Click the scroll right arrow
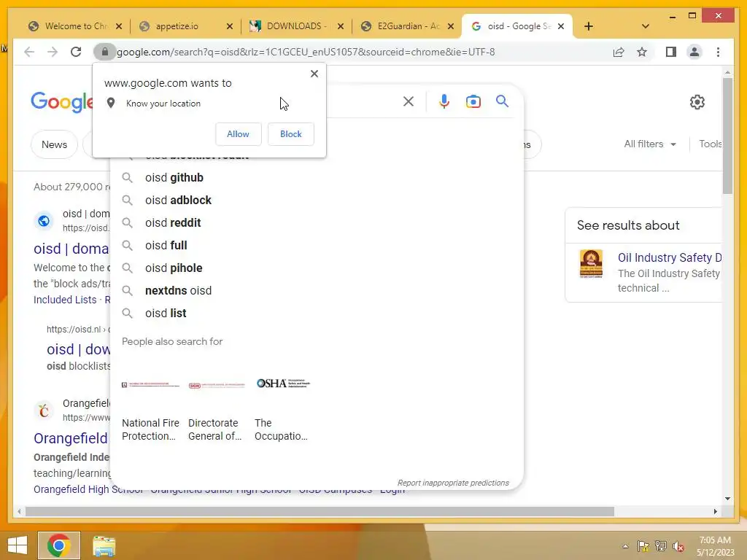 pyautogui.click(x=715, y=512)
